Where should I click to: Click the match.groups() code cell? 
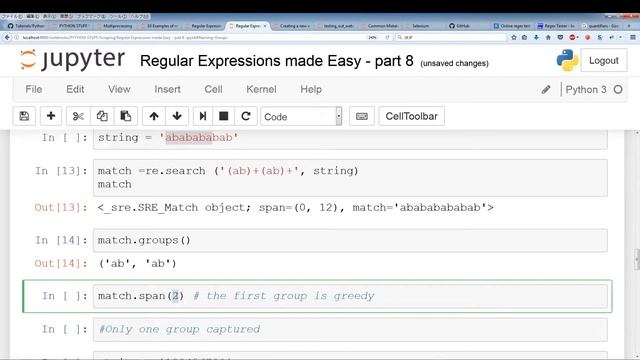350,240
